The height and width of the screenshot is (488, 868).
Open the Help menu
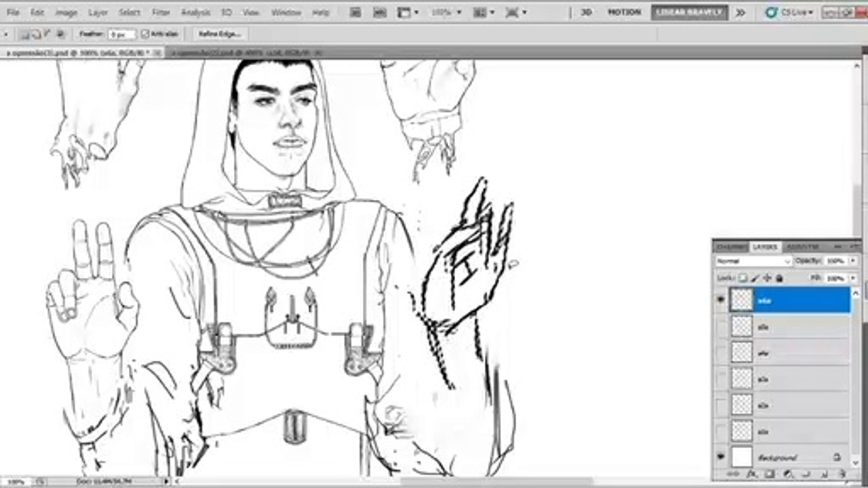[320, 12]
